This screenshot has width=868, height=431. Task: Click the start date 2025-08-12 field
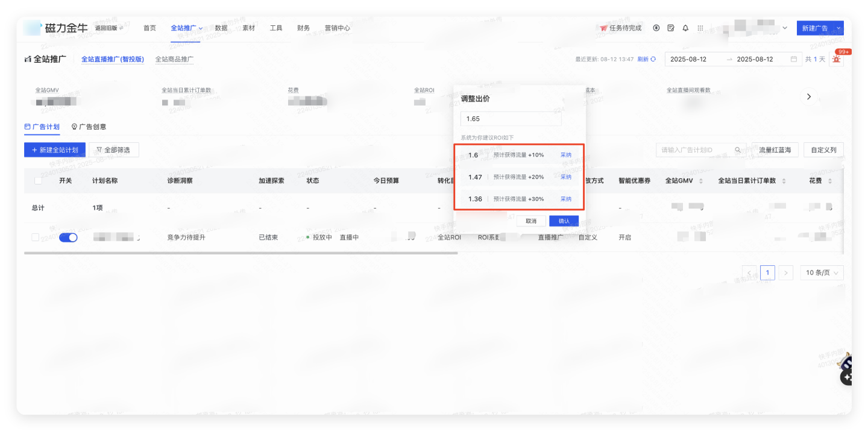click(688, 59)
